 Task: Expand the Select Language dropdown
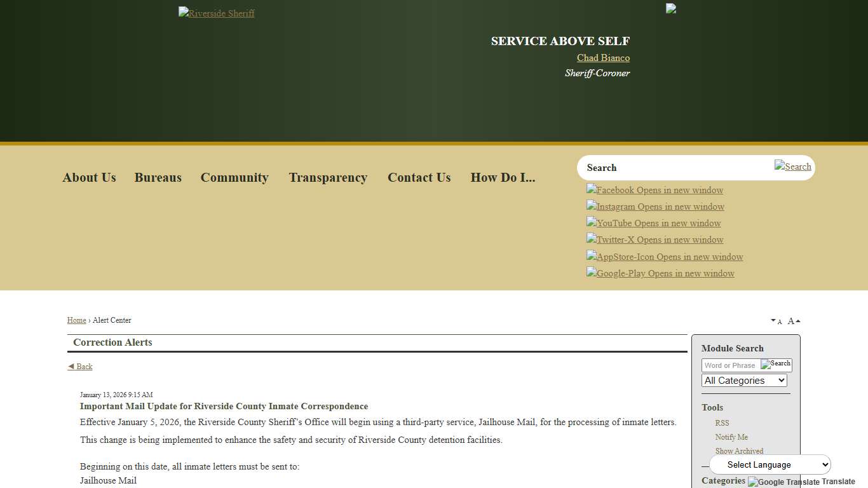770,464
